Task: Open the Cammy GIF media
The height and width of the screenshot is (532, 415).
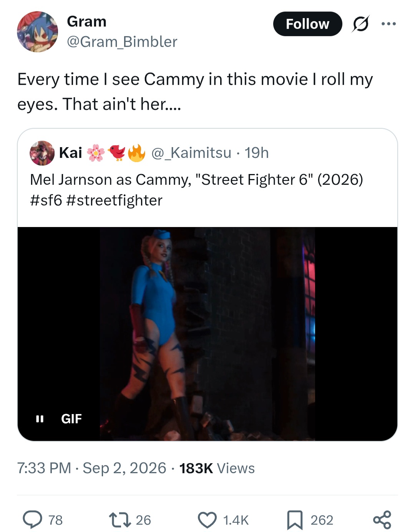Action: pyautogui.click(x=207, y=334)
